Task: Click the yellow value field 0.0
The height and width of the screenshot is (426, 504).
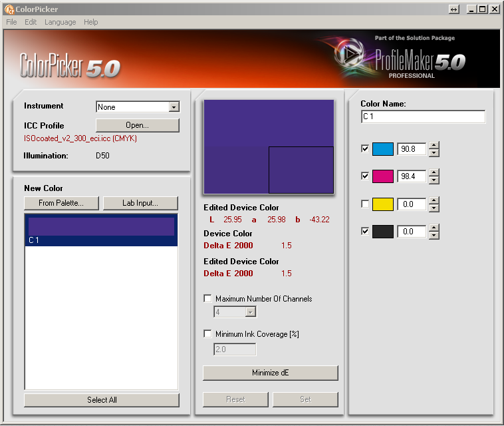Action: (x=412, y=204)
